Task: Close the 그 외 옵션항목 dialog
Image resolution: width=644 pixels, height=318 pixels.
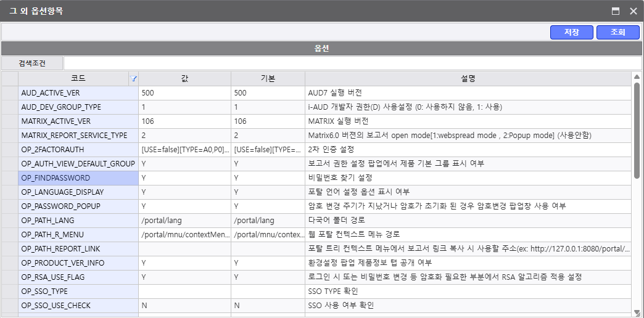Action: click(633, 11)
